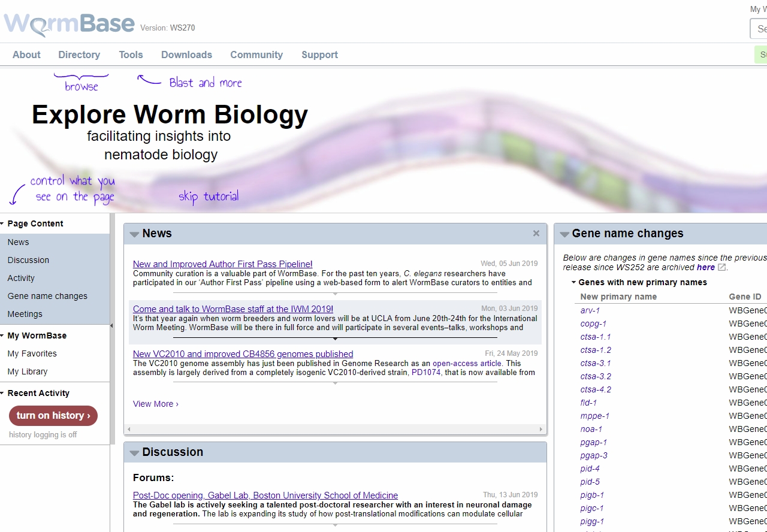This screenshot has height=532, width=767.
Task: Click the search input field
Action: point(759,29)
